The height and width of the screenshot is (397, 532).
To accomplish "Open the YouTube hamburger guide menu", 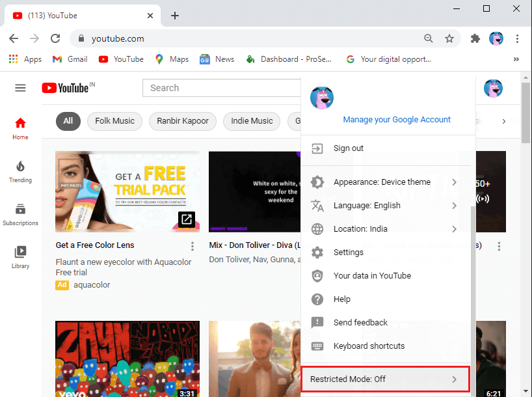I will 20,88.
